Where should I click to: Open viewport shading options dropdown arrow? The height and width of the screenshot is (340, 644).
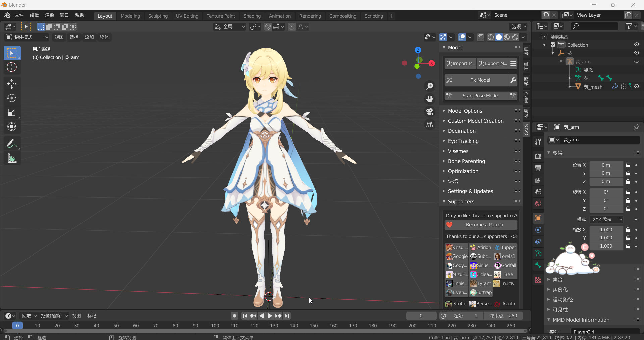point(523,37)
